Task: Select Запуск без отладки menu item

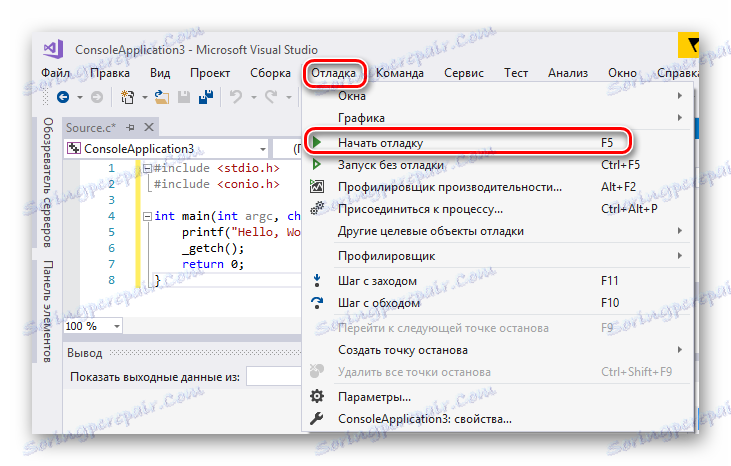Action: point(498,164)
